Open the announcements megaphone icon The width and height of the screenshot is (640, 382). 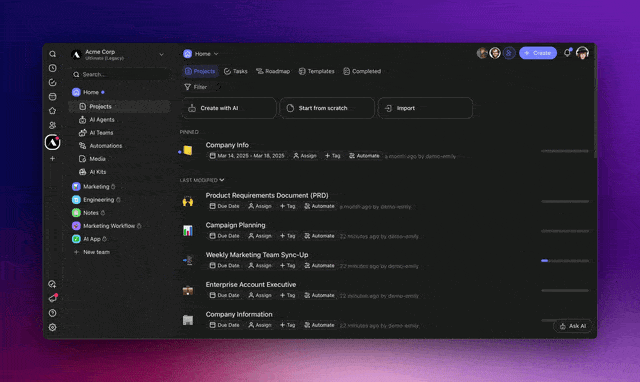[x=53, y=298]
